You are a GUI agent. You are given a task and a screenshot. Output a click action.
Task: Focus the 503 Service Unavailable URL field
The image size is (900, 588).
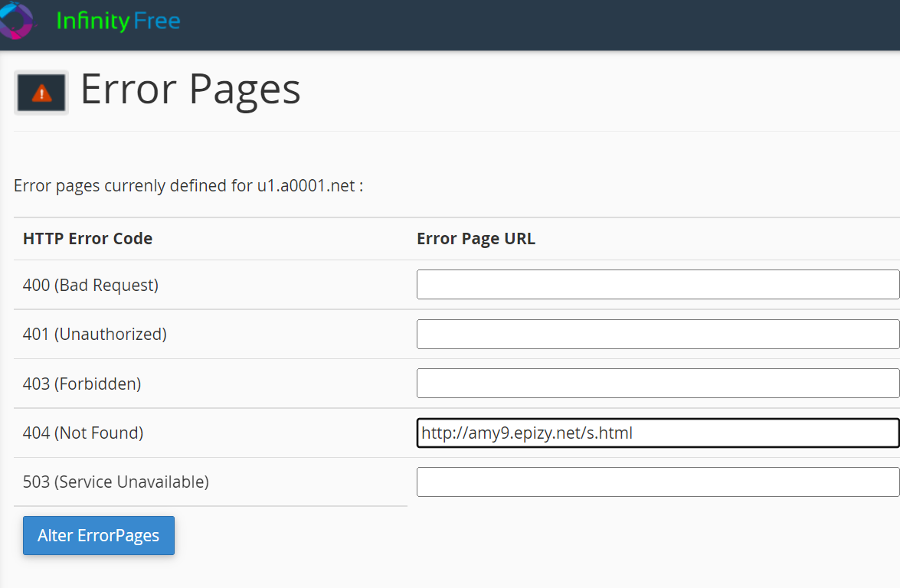[x=658, y=482]
